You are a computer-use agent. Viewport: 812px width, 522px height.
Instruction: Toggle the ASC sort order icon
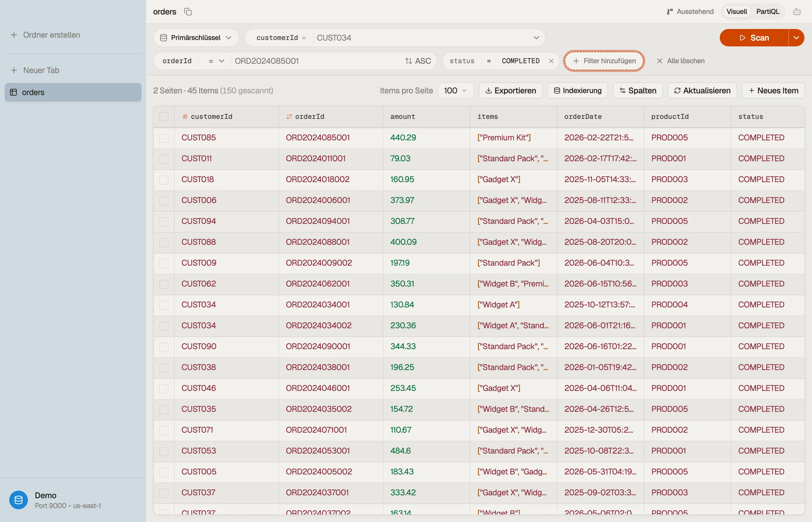[408, 61]
